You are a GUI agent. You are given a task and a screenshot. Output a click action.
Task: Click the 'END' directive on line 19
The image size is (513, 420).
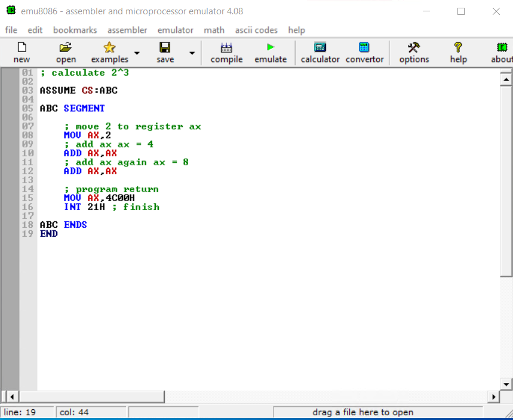tap(49, 234)
